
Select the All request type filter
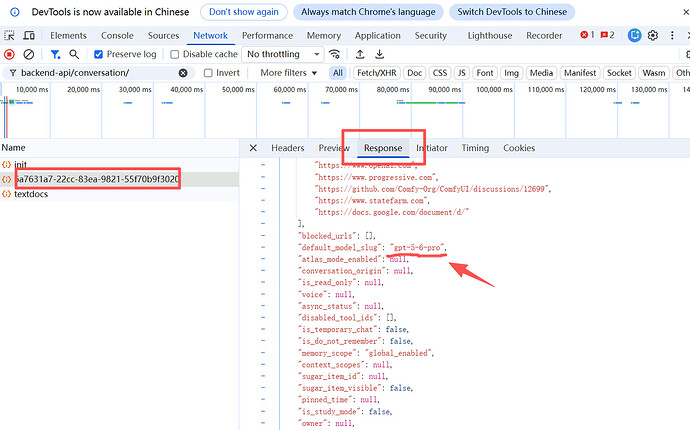(x=338, y=73)
